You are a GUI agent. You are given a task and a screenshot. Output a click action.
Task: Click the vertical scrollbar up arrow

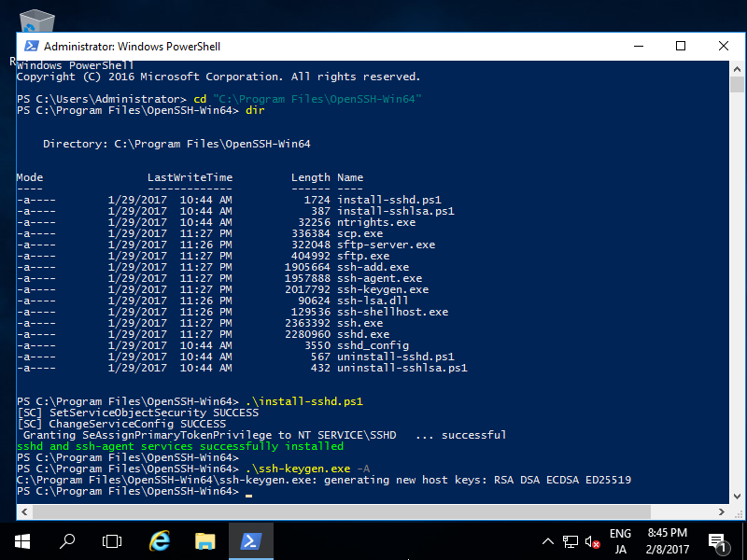(739, 67)
